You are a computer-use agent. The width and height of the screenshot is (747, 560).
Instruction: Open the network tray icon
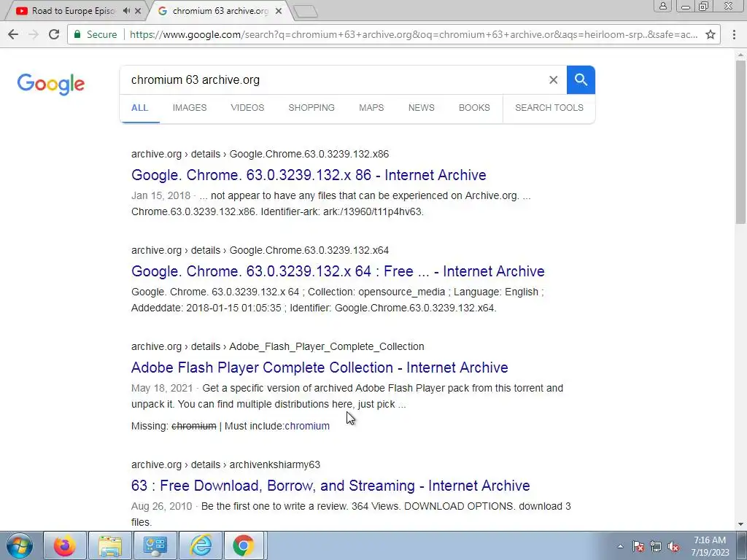(656, 546)
